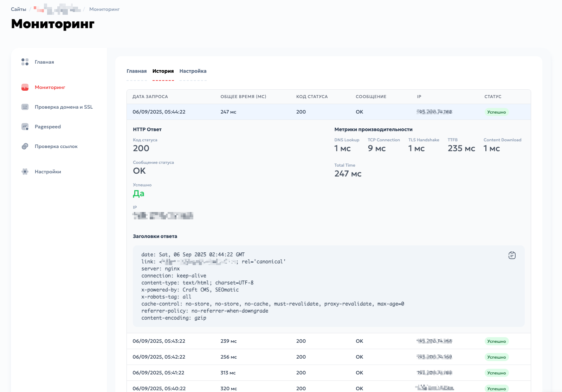Viewport: 562px width, 392px height.
Task: Click the 'x-robots-tag: all' header line
Action: click(166, 297)
